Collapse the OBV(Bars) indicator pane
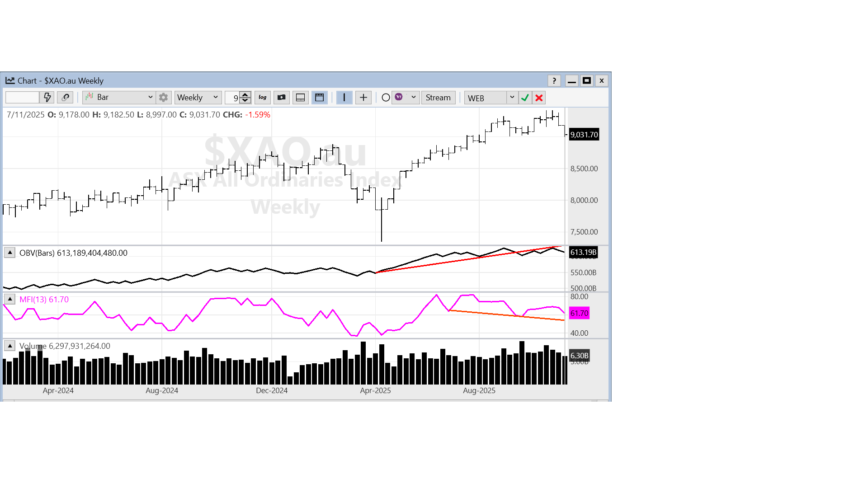 tap(10, 253)
